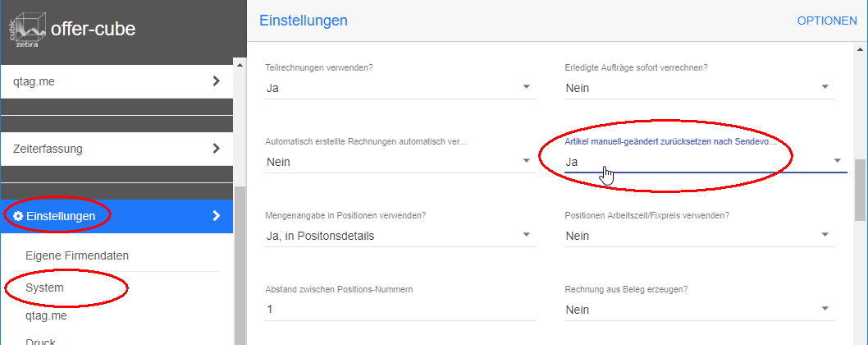Viewport: 868px width, 345px height.
Task: Click the Einstellungen gear icon
Action: point(18,216)
